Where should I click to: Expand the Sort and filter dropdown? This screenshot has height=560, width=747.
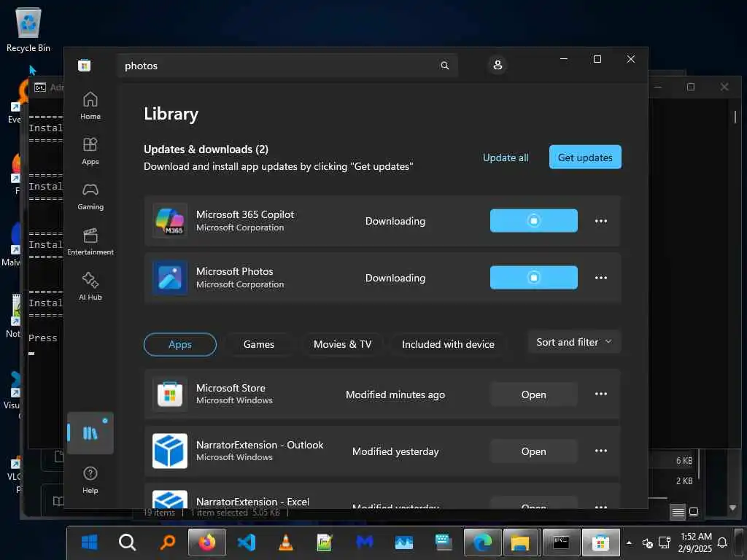574,342
